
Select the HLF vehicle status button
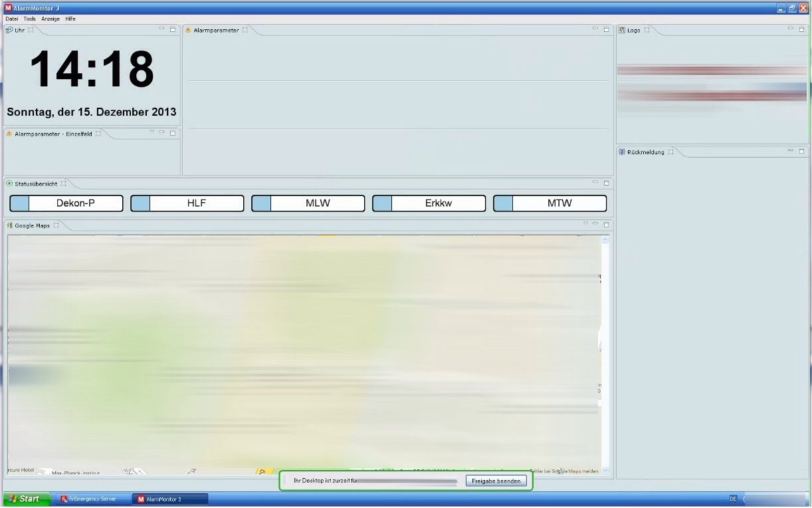click(x=197, y=203)
